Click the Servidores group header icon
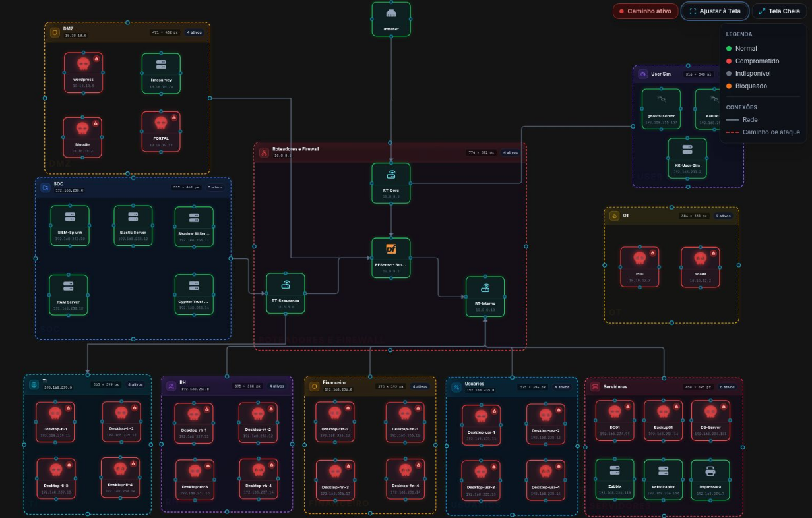 (594, 387)
